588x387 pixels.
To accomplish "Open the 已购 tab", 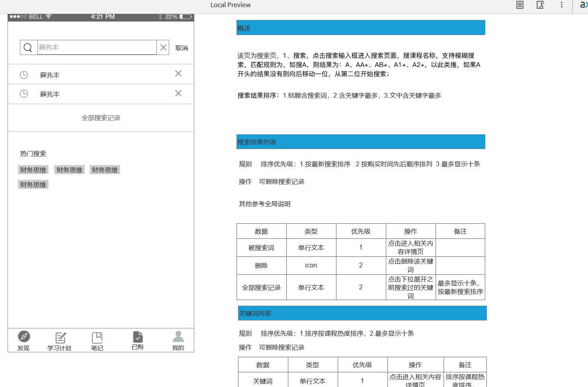I will click(137, 341).
